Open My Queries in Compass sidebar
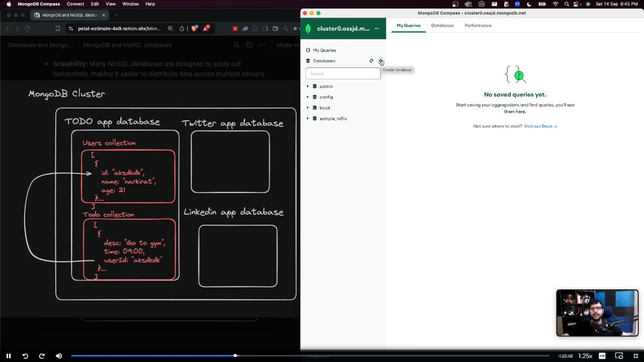The height and width of the screenshot is (362, 644). (324, 50)
